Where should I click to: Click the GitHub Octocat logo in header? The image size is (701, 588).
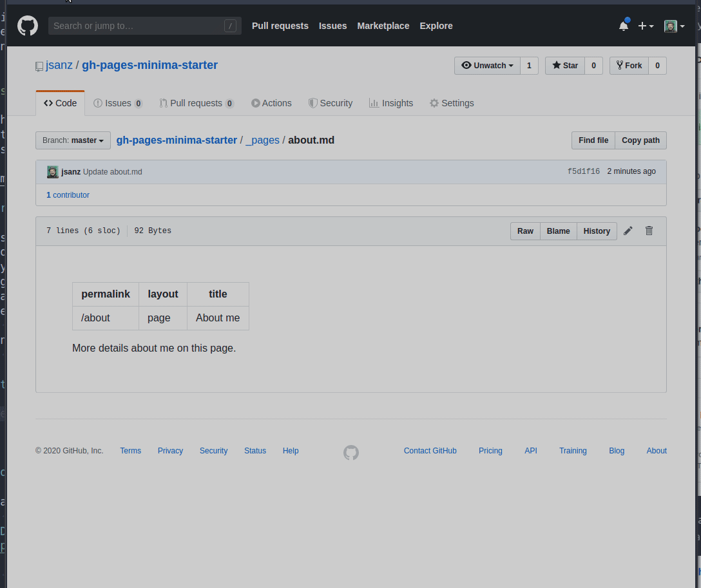pyautogui.click(x=27, y=26)
